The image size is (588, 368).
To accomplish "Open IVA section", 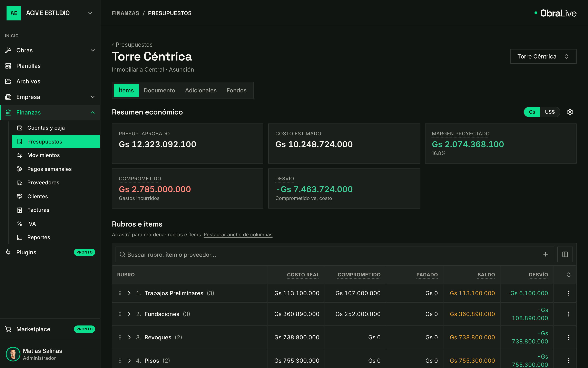I will click(x=56, y=224).
